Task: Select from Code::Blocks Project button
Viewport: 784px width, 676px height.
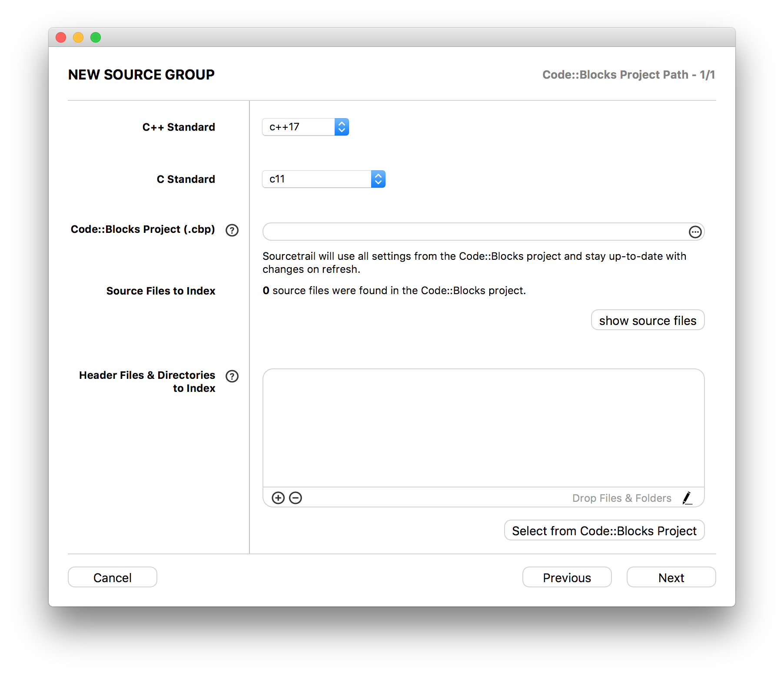Action: [604, 530]
